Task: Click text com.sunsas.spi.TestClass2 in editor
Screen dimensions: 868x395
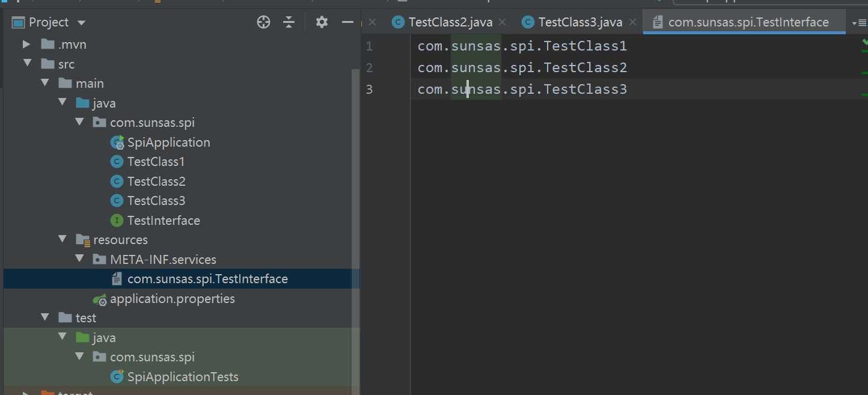Action: tap(522, 67)
